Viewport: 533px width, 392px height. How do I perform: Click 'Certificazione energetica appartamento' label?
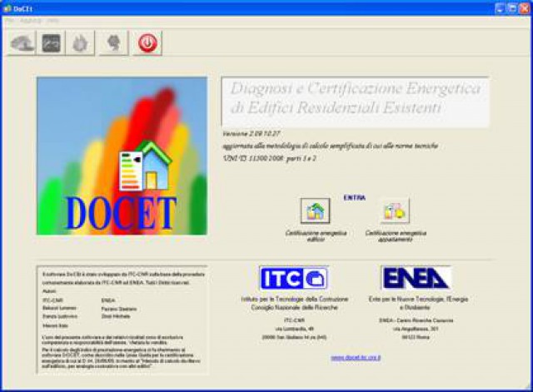pos(396,236)
